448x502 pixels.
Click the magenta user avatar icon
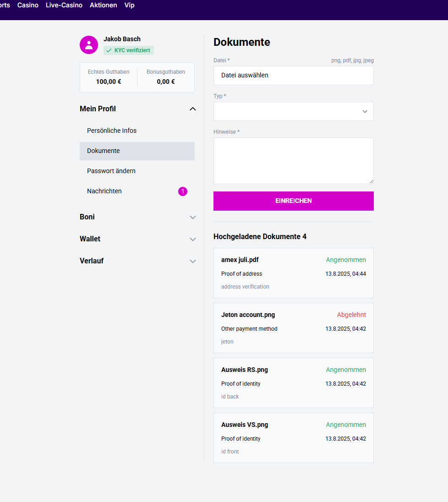(x=89, y=45)
